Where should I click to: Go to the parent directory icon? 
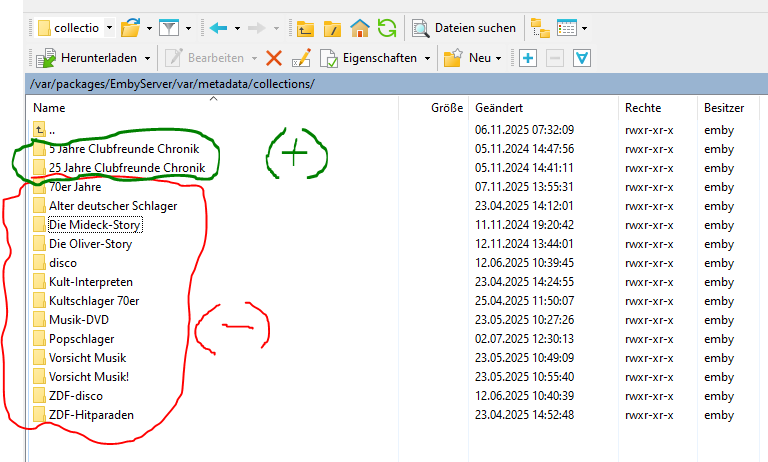click(305, 28)
